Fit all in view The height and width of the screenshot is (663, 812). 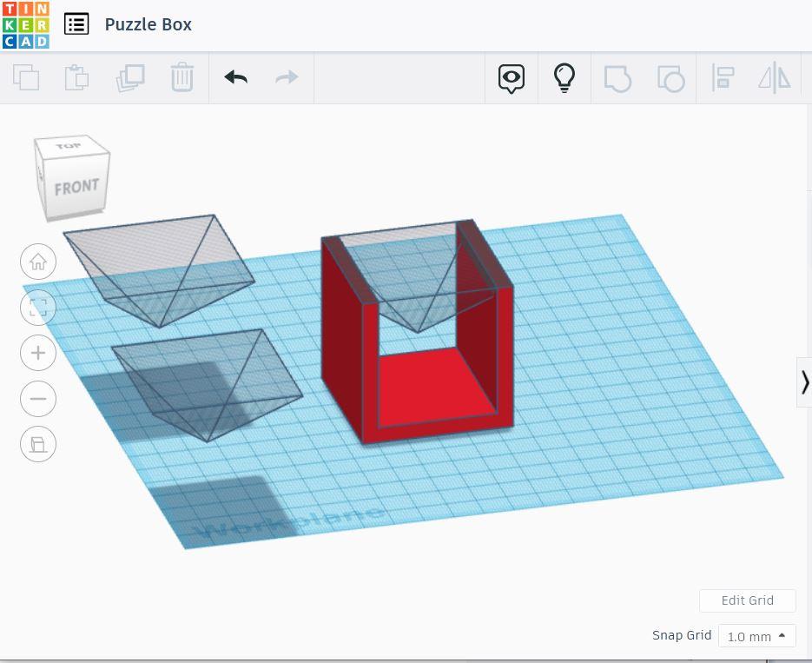(x=38, y=307)
